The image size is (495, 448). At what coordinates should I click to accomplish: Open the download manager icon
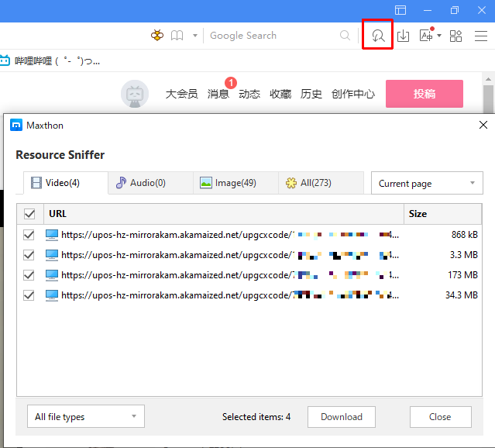[x=403, y=36]
